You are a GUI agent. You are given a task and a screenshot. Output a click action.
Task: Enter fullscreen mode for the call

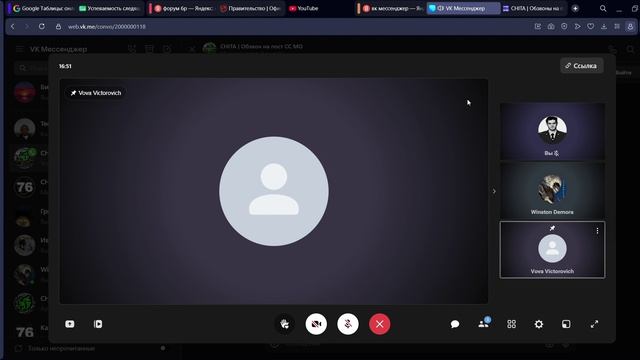click(594, 324)
